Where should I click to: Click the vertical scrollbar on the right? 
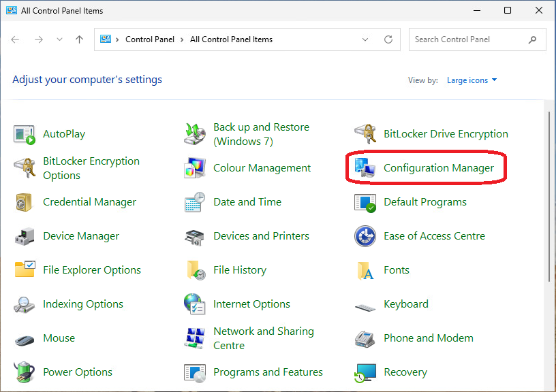click(549, 197)
